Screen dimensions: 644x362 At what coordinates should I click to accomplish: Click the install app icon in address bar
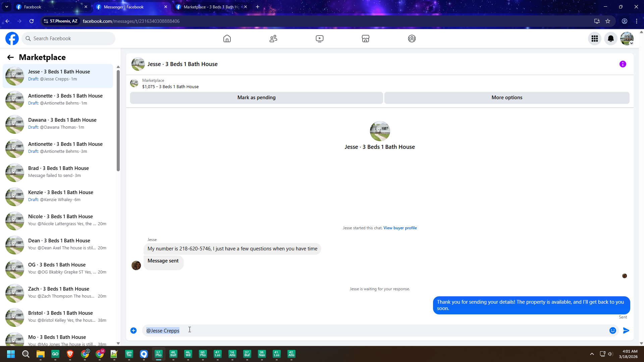point(597,21)
